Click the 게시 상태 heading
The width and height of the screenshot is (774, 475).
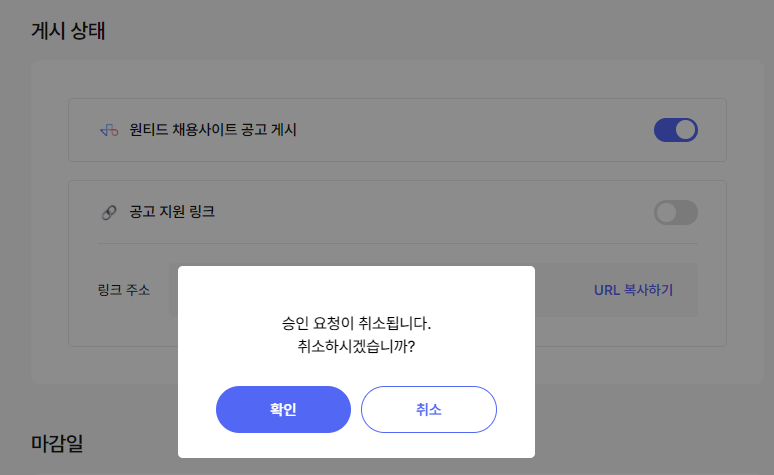coord(68,31)
